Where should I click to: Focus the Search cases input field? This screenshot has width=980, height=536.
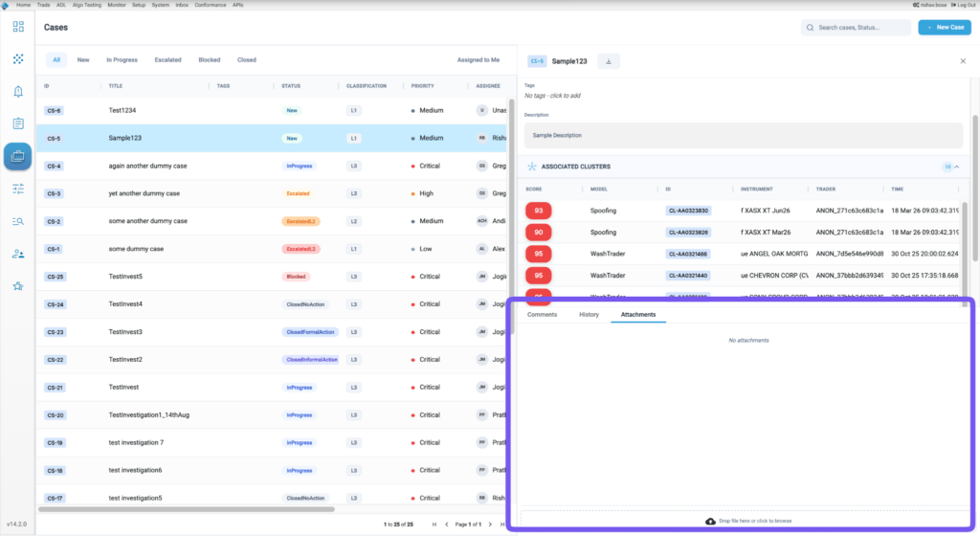point(856,28)
